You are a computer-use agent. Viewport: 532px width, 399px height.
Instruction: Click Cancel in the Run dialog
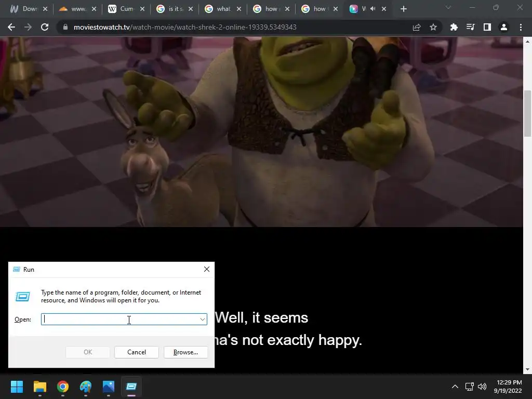pyautogui.click(x=137, y=352)
